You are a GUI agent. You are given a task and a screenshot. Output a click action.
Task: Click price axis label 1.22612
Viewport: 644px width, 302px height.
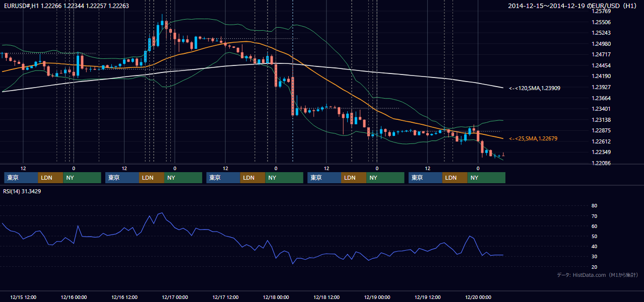[601, 141]
